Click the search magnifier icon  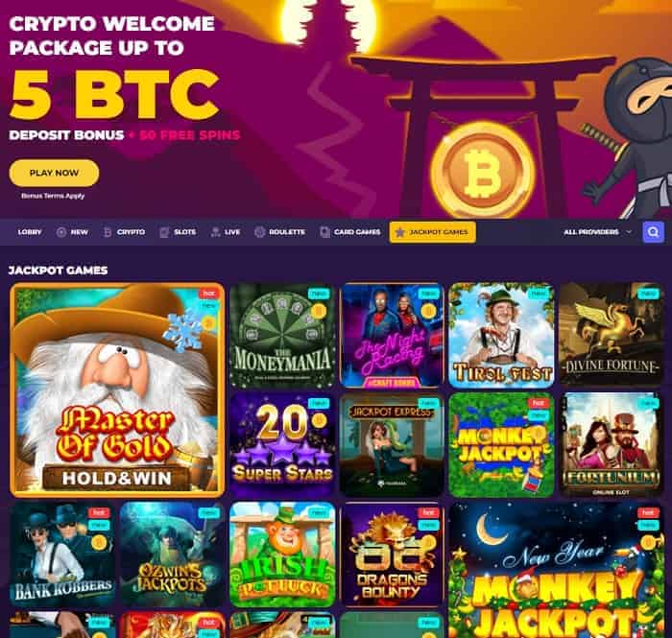pos(653,232)
